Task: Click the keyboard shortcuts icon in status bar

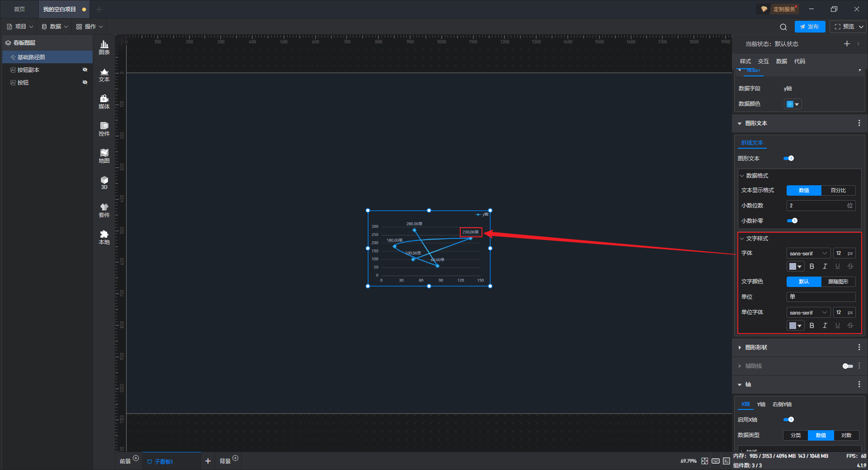Action: 716,461
